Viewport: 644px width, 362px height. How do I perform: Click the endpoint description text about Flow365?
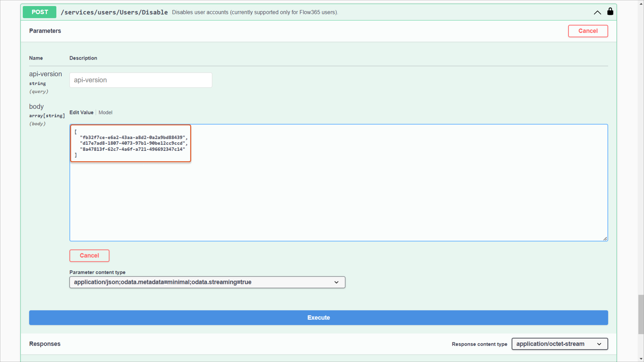[x=255, y=12]
